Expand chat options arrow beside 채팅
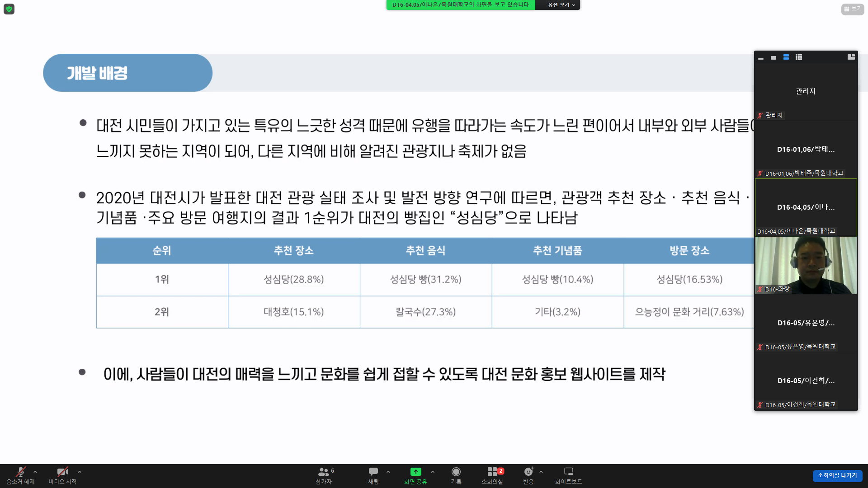The width and height of the screenshot is (868, 488). pos(388,472)
